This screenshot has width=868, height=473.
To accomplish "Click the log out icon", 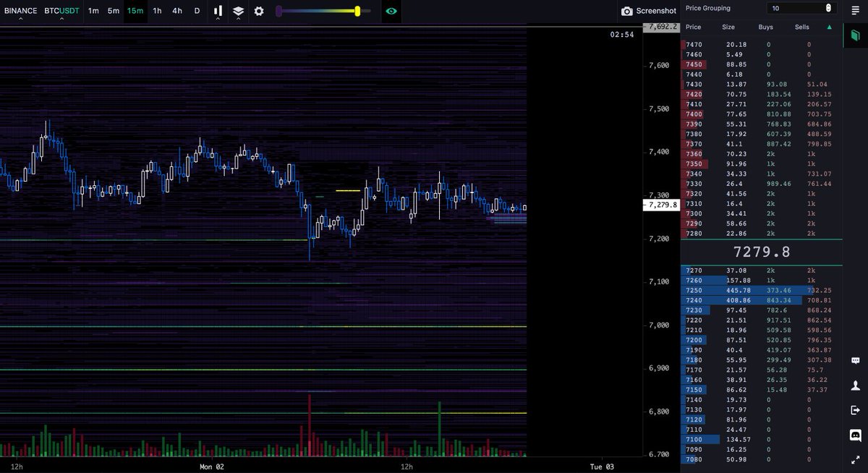I will (x=855, y=409).
